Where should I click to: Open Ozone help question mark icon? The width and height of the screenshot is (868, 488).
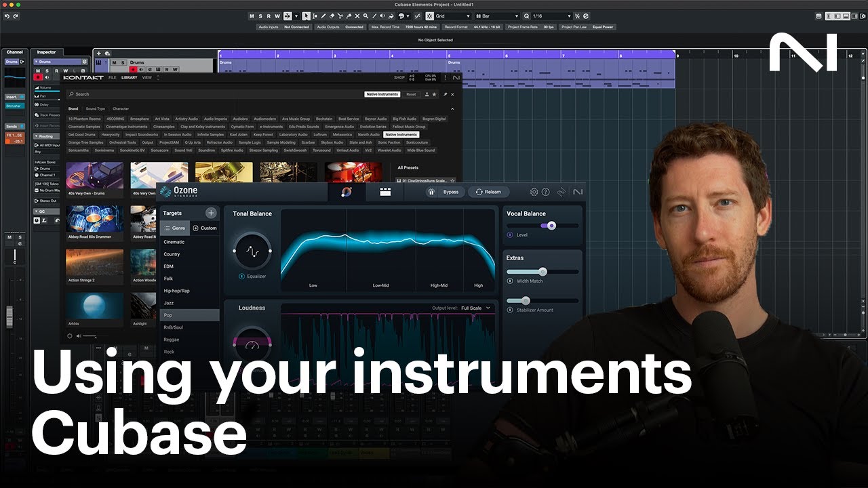[545, 192]
